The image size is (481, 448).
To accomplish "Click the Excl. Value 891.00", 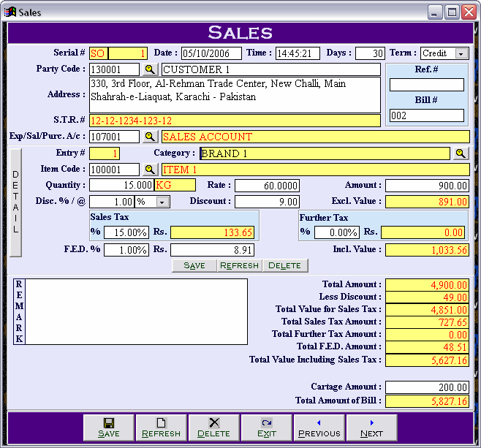I will (427, 202).
